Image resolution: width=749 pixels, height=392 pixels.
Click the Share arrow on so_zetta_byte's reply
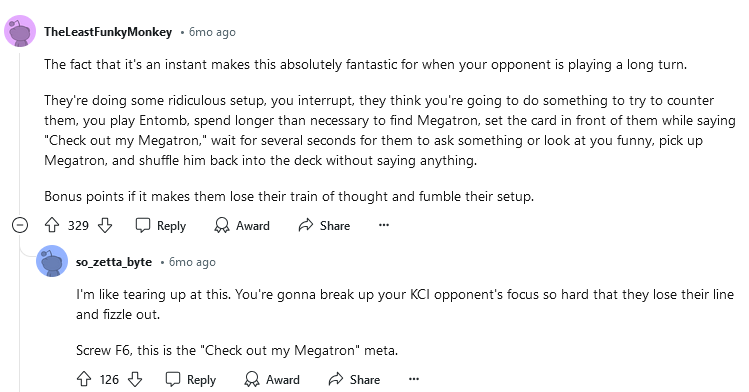[336, 379]
